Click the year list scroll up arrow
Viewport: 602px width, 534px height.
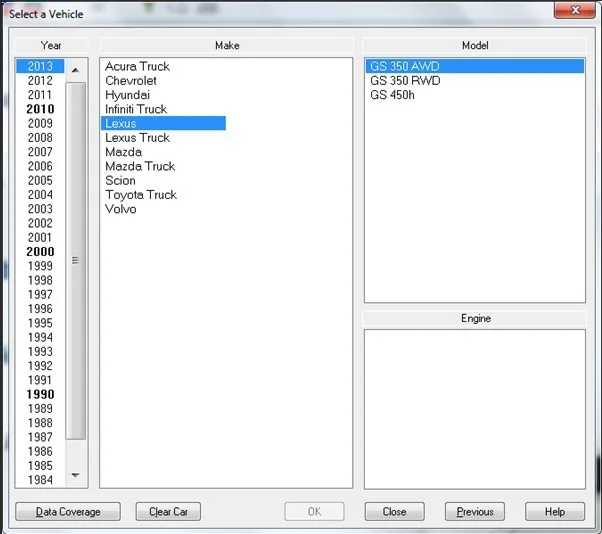click(x=75, y=70)
